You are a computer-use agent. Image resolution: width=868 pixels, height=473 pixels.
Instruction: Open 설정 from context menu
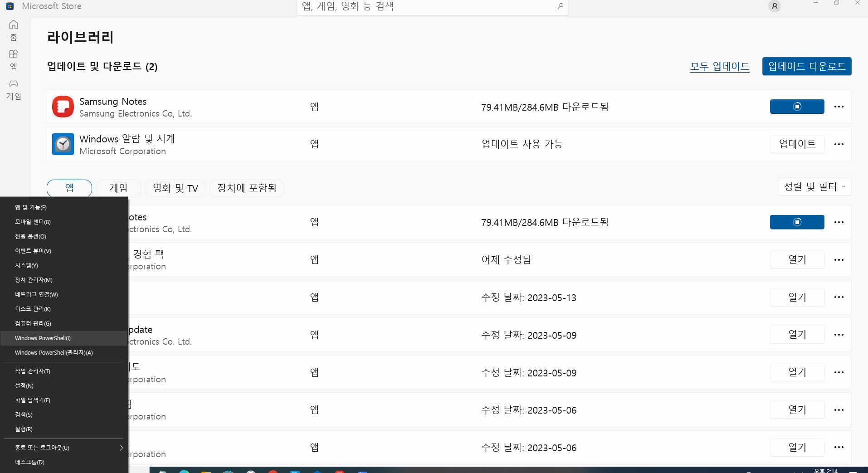pos(64,385)
